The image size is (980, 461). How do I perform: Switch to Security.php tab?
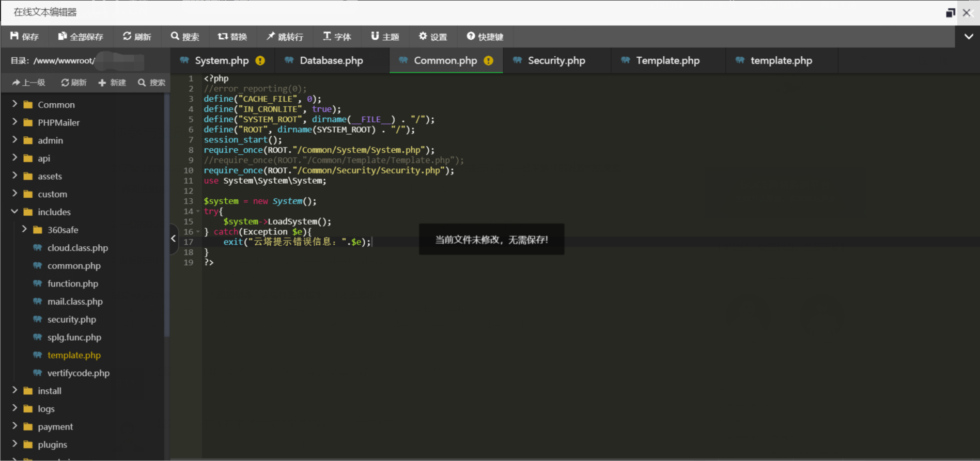click(x=556, y=60)
